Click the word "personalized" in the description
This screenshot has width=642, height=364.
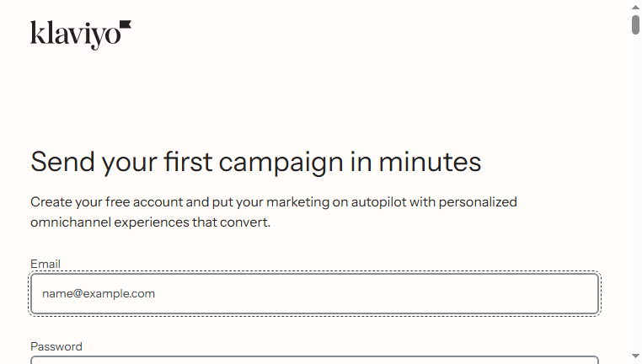pyautogui.click(x=478, y=202)
